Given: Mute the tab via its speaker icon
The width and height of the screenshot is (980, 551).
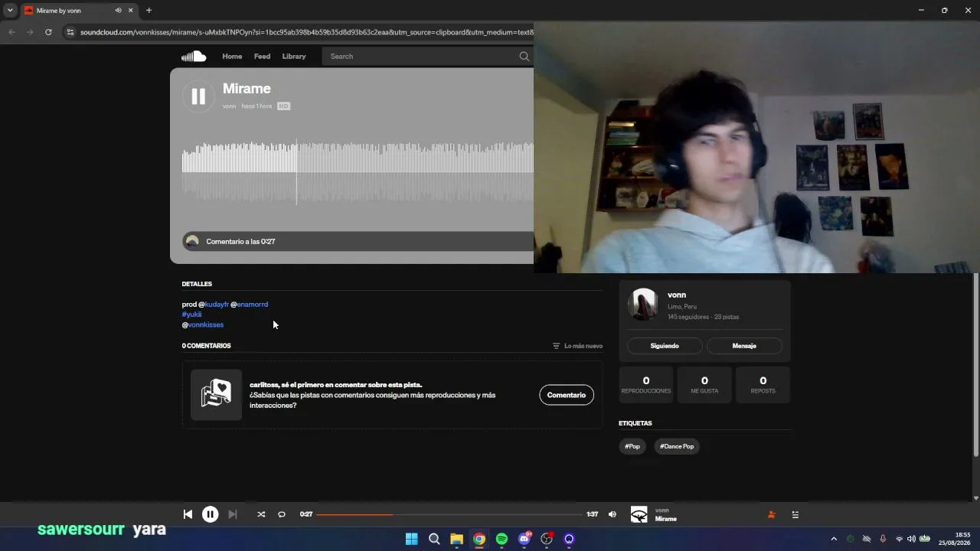Looking at the screenshot, I should coord(118,11).
